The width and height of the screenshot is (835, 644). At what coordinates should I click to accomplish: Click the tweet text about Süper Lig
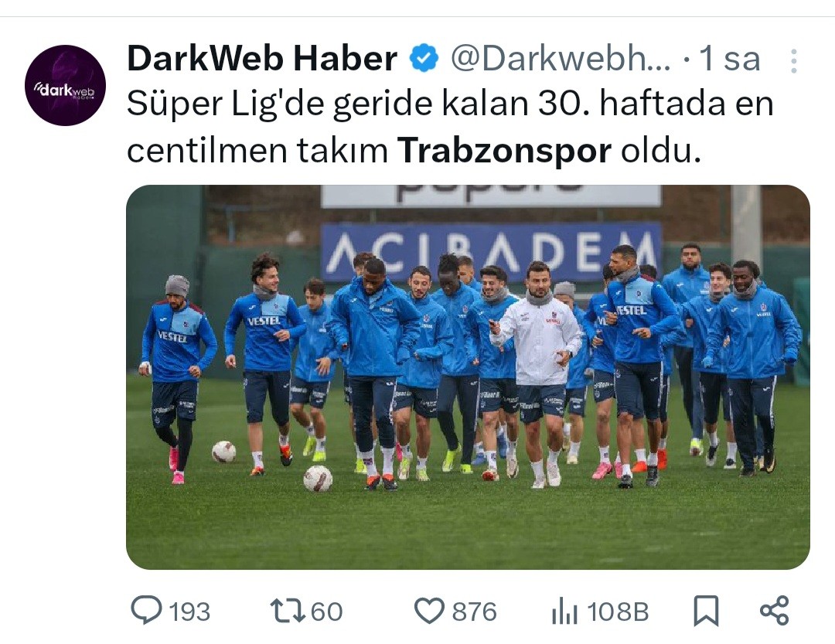[450, 128]
